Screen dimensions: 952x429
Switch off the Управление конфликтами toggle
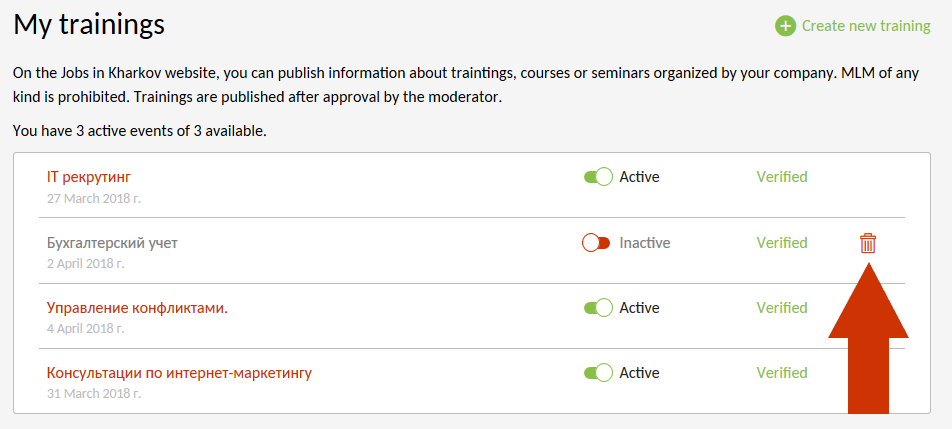pyautogui.click(x=597, y=308)
